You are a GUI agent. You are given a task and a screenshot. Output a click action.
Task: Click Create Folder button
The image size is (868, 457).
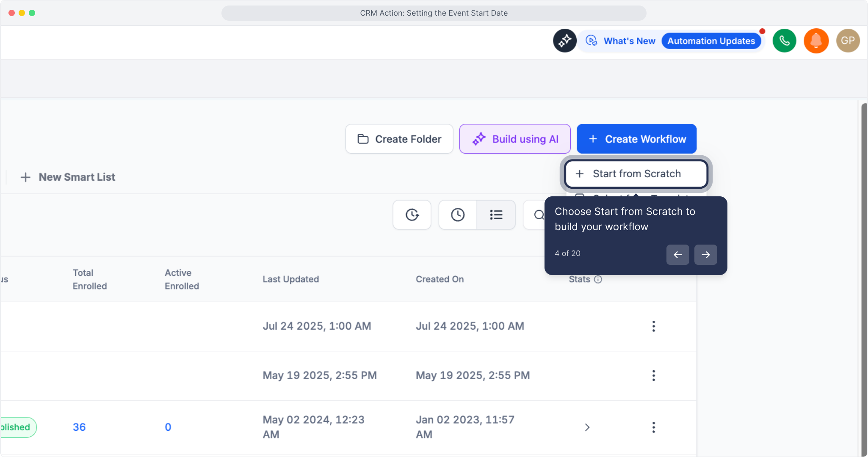(399, 139)
